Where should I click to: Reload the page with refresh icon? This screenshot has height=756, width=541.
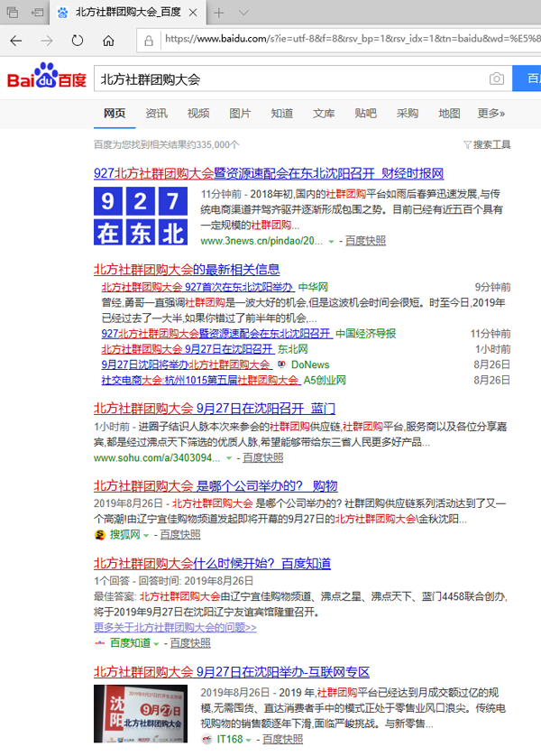click(x=77, y=41)
